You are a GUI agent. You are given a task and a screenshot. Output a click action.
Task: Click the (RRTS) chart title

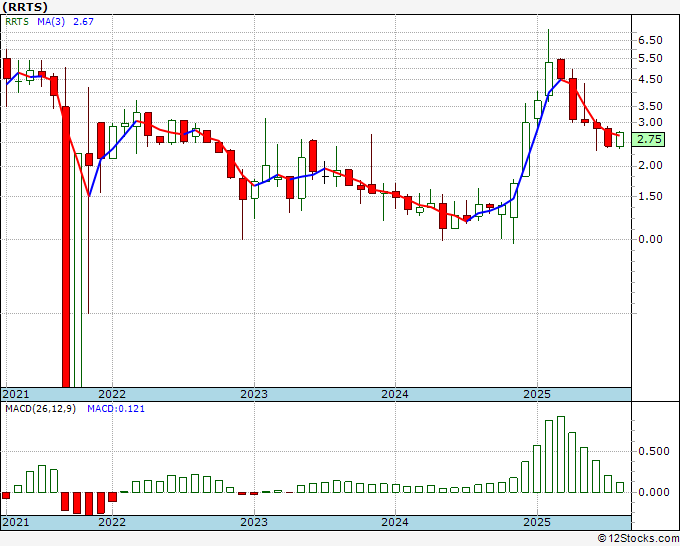coord(25,7)
